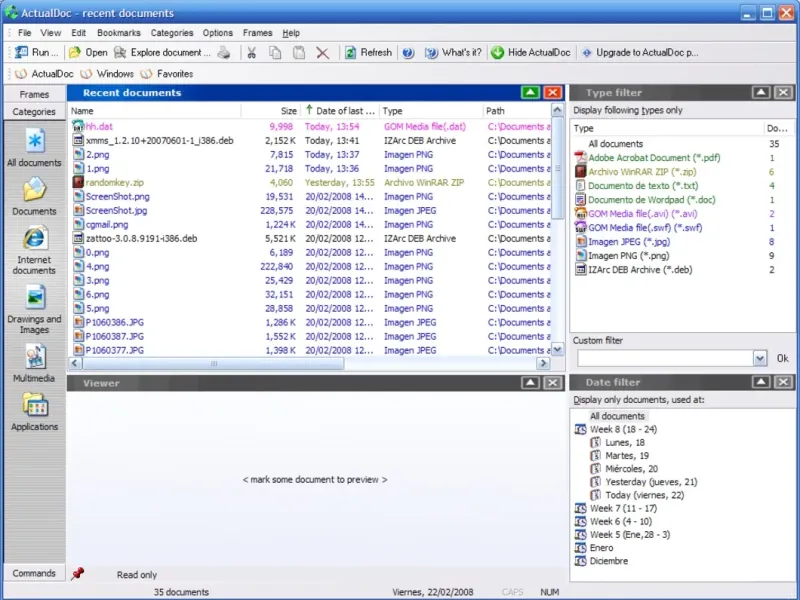Click the blue help question mark icon
800x600 pixels.
pos(408,53)
